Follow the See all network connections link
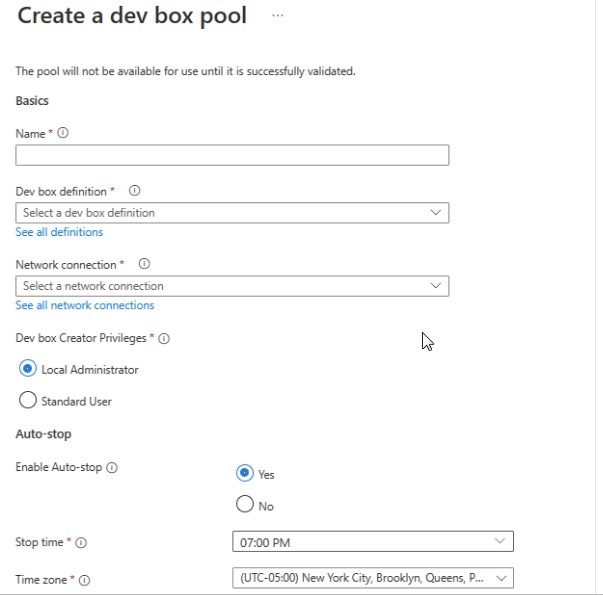The image size is (603, 595). 85,305
